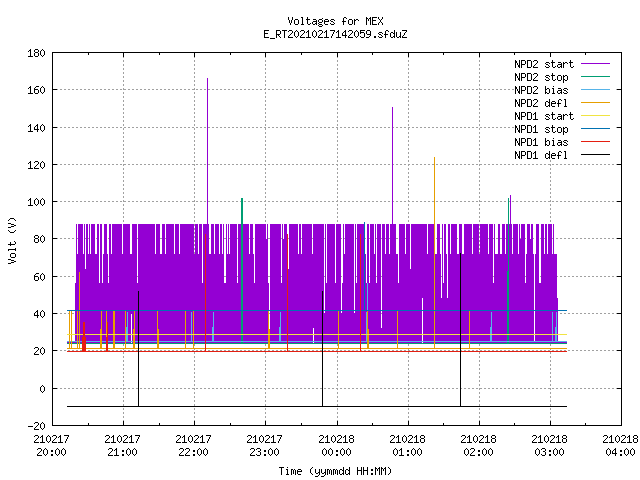This screenshot has height=480, width=640.
Task: Click the 80 y-axis tick label
Action: 39,239
